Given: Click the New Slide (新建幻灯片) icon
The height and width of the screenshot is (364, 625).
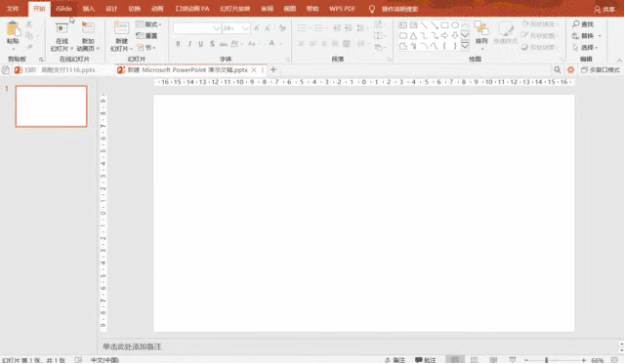Looking at the screenshot, I should 121,28.
